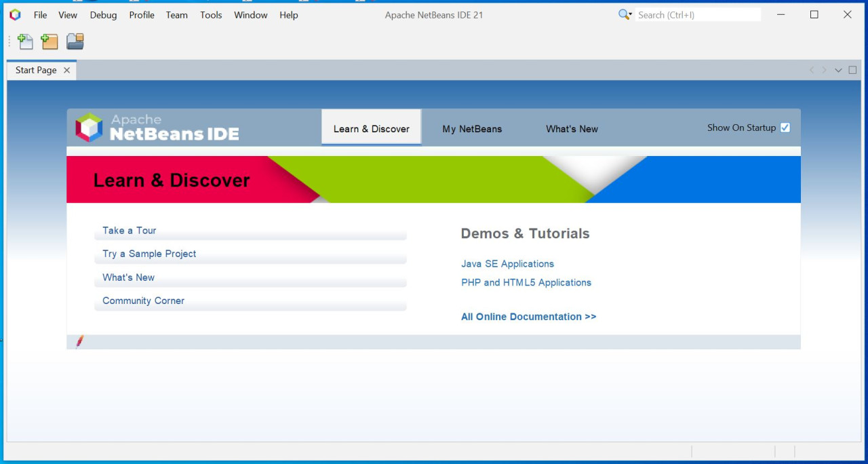
Task: Open the search magnifier category dropdown
Action: [625, 15]
